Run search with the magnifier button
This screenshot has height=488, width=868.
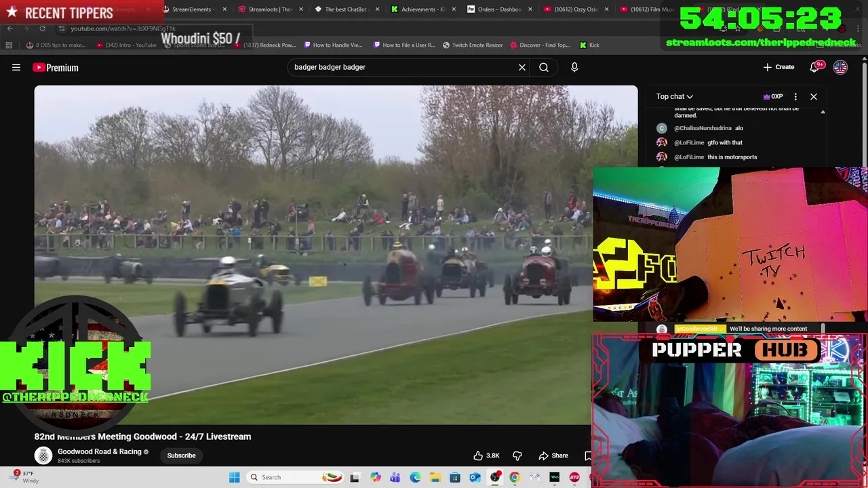[x=544, y=67]
